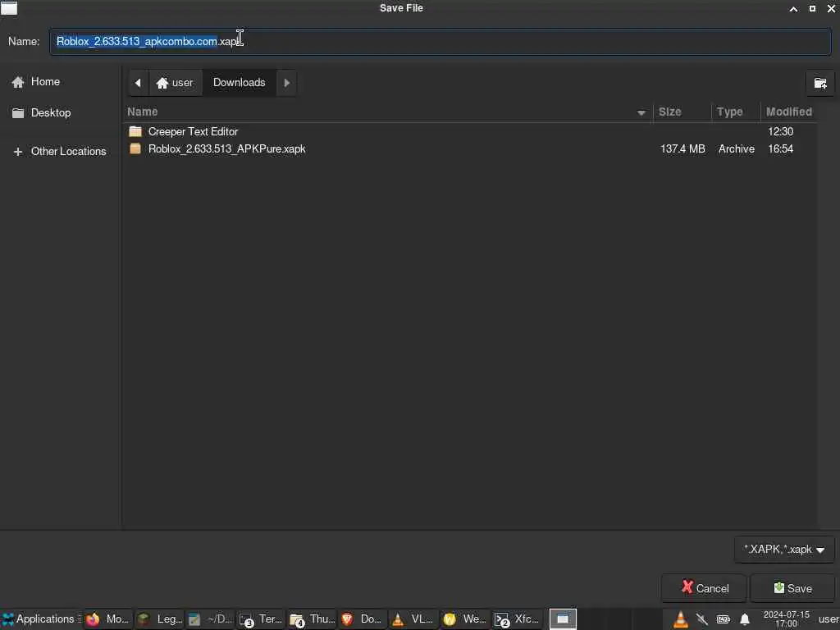Switch to Brave Do... taskbar window
Image resolution: width=840 pixels, height=630 pixels.
(362, 619)
